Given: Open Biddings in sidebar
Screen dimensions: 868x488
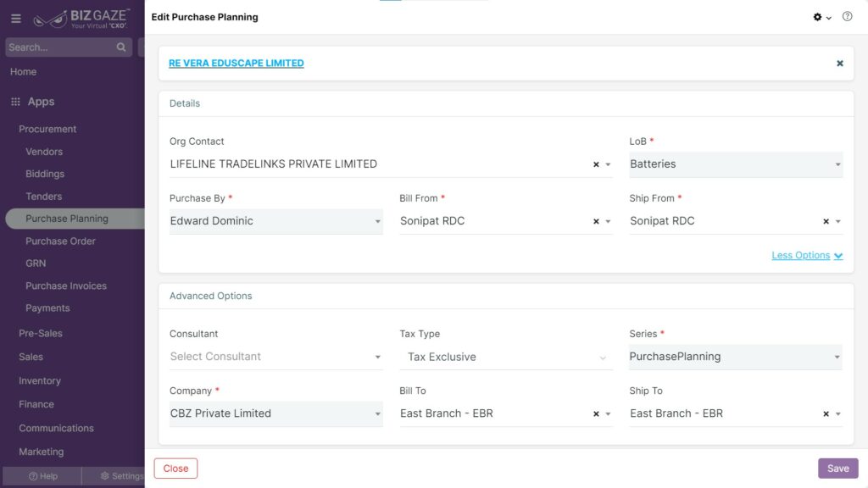Looking at the screenshot, I should (x=45, y=175).
